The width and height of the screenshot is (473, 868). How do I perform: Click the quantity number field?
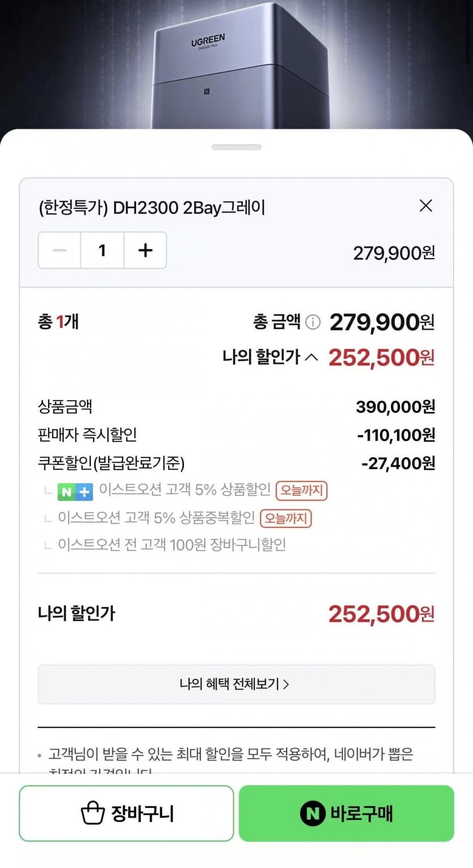click(102, 250)
